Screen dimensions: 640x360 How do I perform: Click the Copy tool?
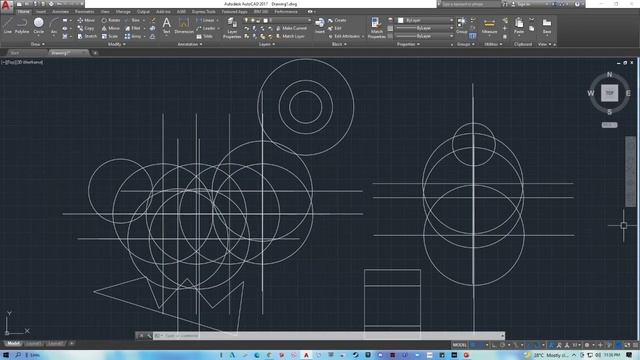(x=86, y=28)
